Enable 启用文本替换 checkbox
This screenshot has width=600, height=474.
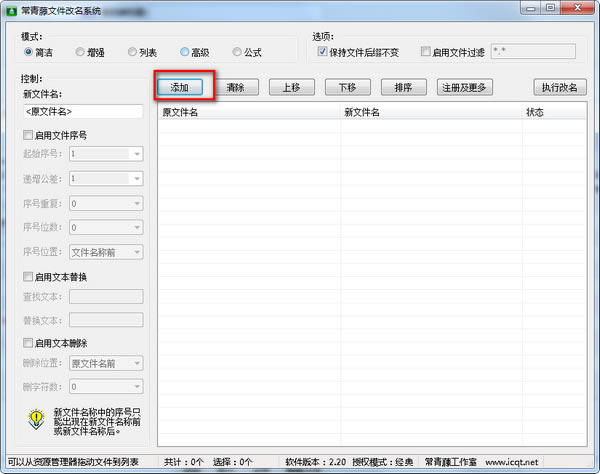[28, 276]
